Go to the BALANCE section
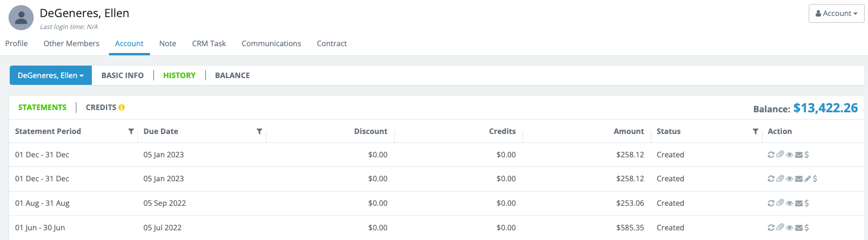This screenshot has width=868, height=240. (x=232, y=75)
